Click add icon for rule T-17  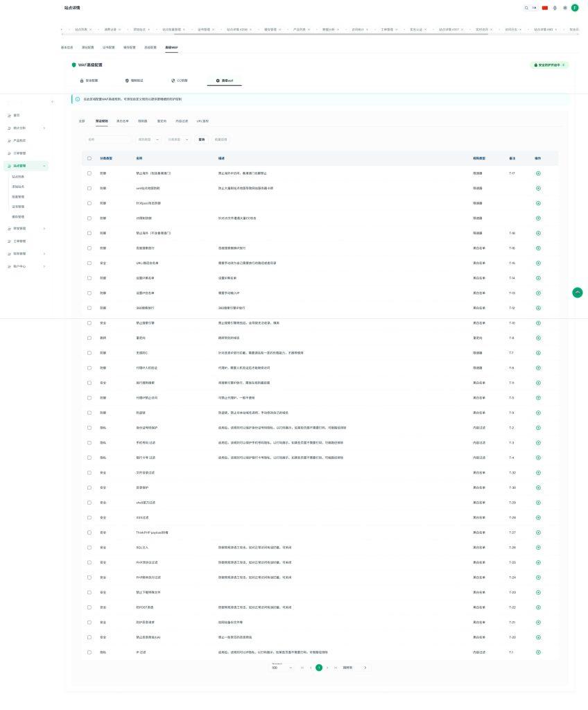[539, 173]
